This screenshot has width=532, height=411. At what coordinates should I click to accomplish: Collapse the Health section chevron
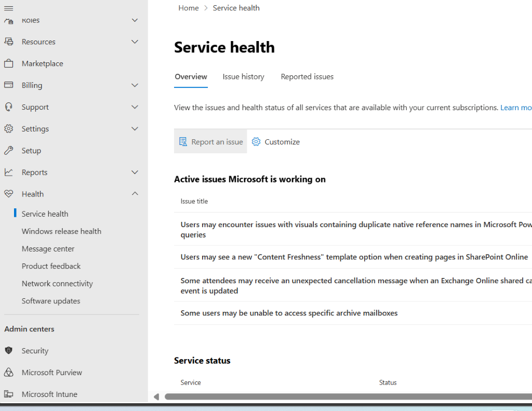point(135,193)
